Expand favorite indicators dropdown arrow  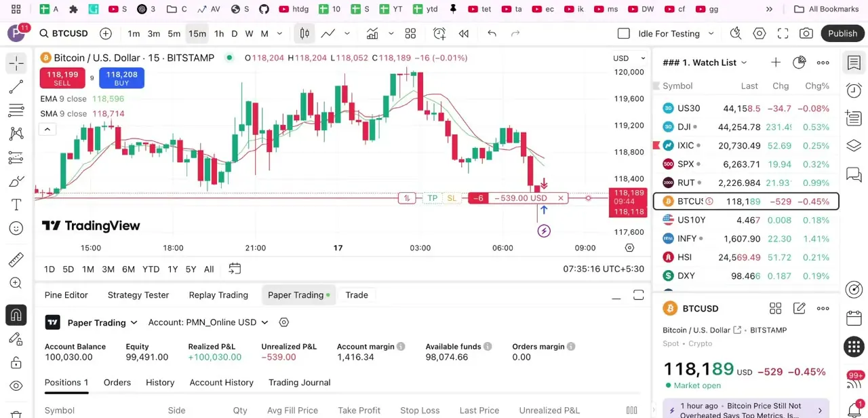[x=391, y=33]
